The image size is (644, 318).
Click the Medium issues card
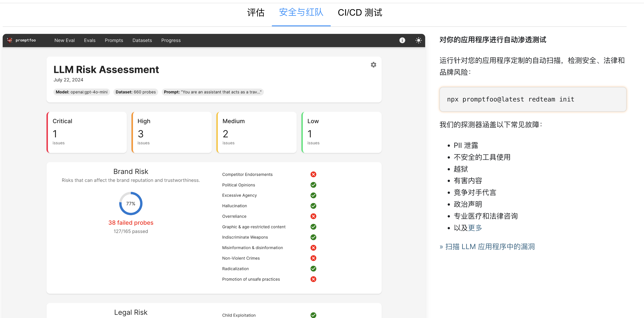click(256, 132)
